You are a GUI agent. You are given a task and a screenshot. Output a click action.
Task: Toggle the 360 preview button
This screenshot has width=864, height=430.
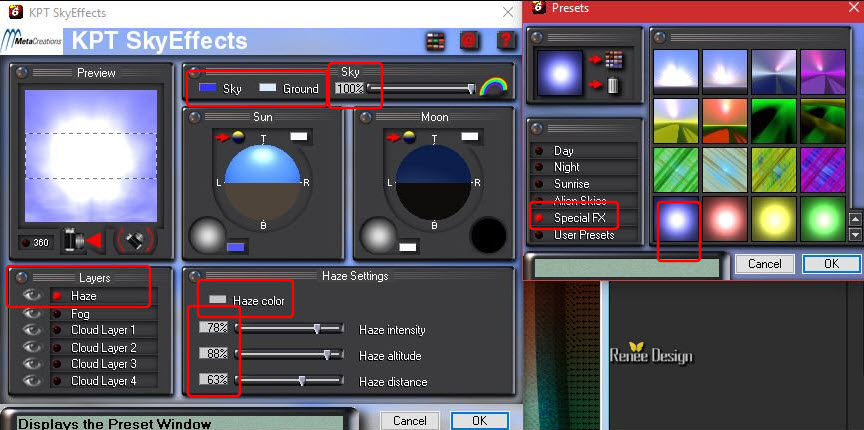(x=36, y=243)
